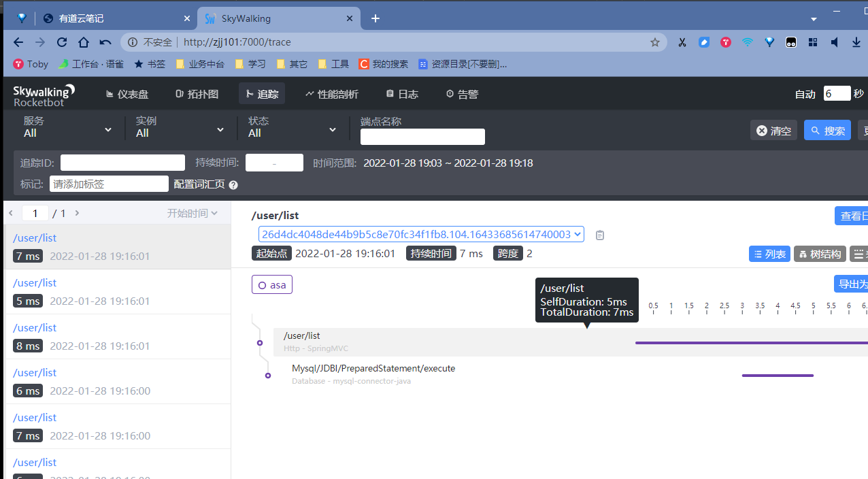
Task: Click the 清空 clear button
Action: 774,131
